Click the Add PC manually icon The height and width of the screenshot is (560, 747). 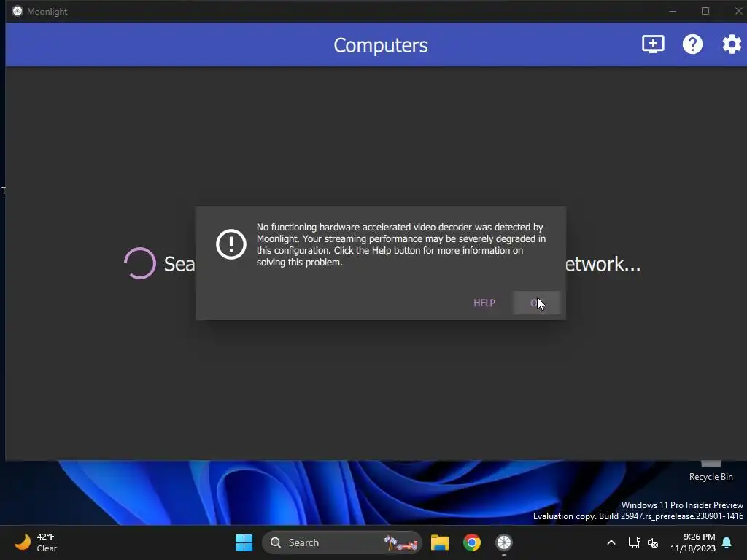coord(653,44)
